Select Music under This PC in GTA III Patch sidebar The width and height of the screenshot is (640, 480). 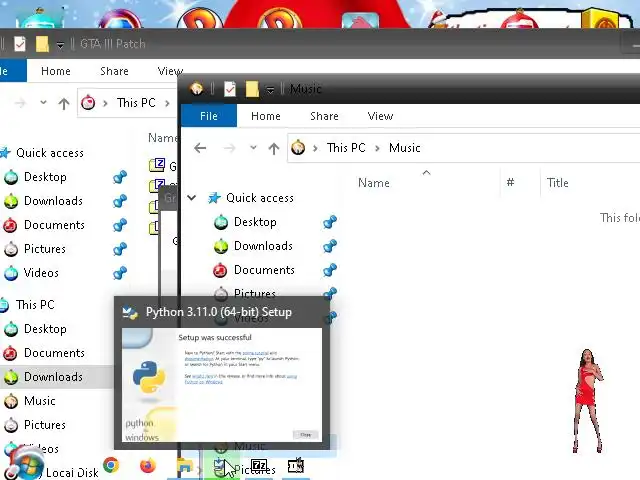pos(40,401)
